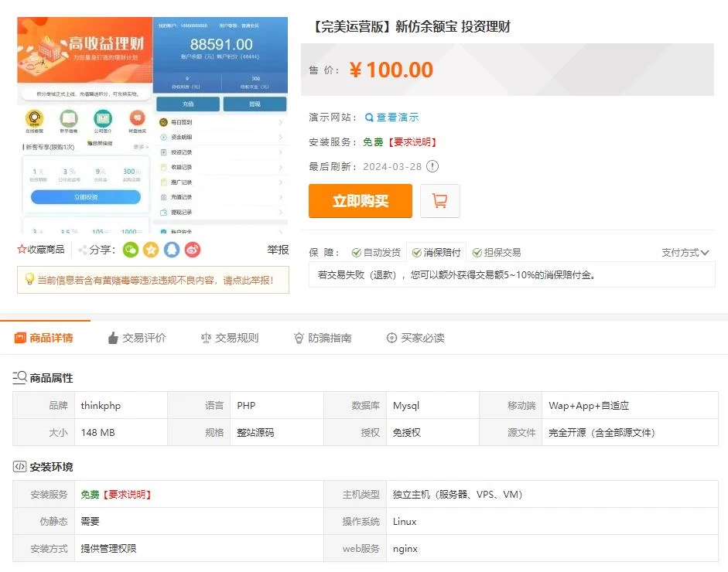
Task: Share the product through the QQ icon
Action: coord(172,249)
